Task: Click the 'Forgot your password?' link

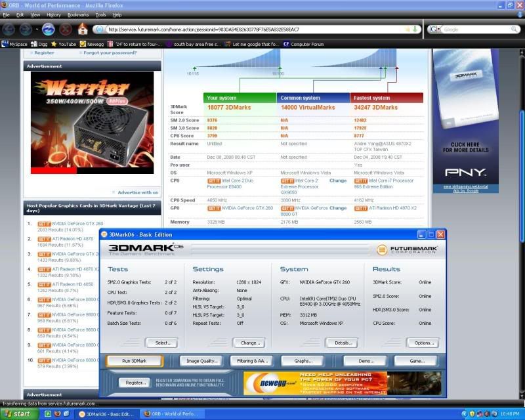Action: (x=110, y=53)
